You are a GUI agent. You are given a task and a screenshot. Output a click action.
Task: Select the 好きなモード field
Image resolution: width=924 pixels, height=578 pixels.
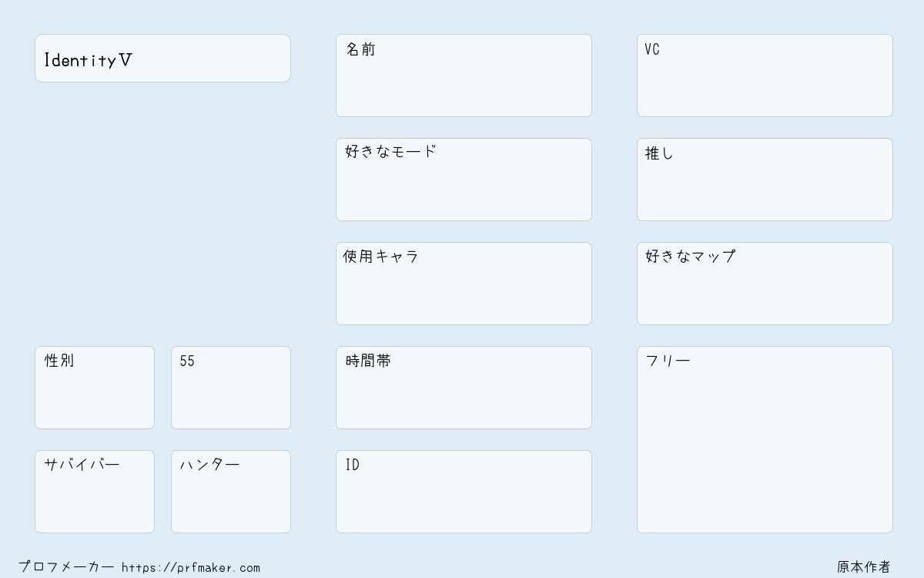(x=464, y=180)
